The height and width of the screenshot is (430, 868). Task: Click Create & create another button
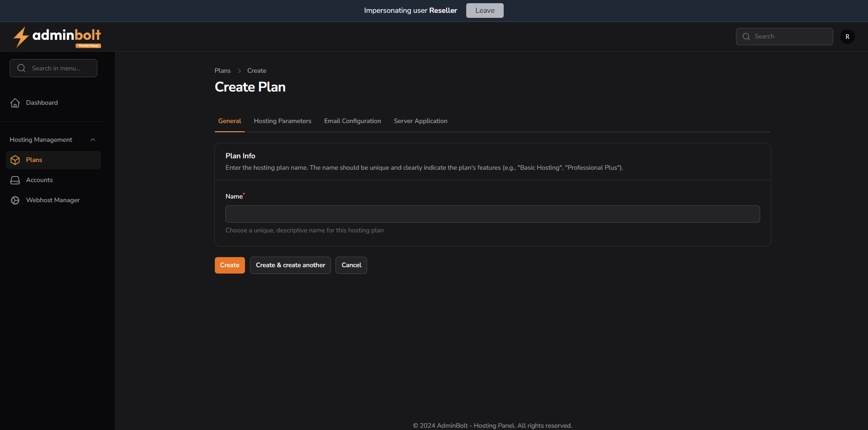tap(290, 265)
